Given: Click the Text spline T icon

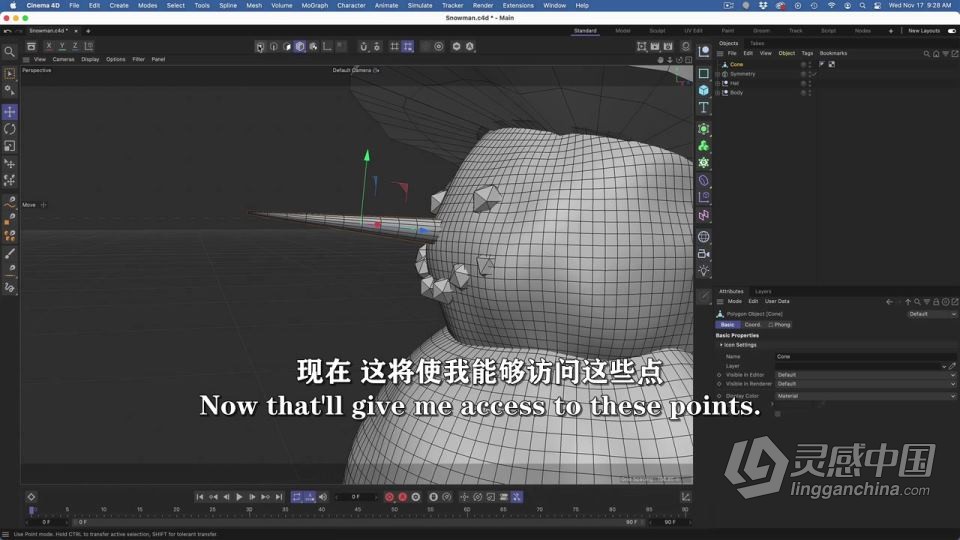Looking at the screenshot, I should click(x=703, y=108).
